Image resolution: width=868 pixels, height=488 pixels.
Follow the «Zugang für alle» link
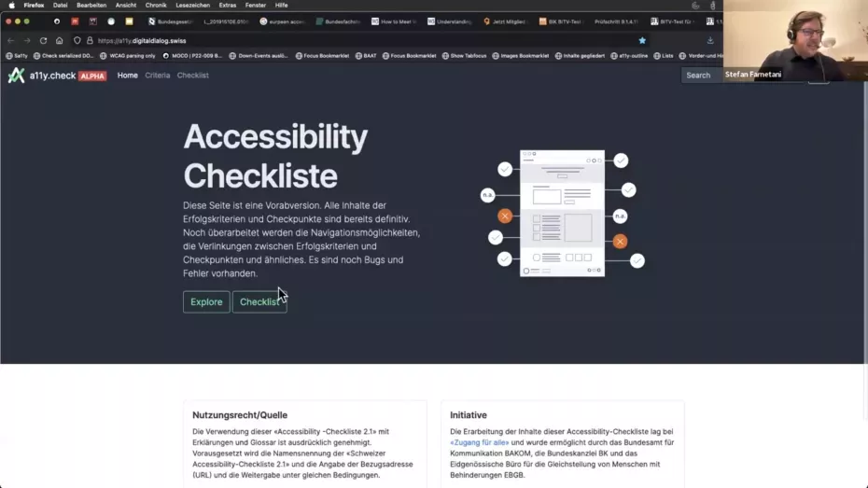coord(479,442)
